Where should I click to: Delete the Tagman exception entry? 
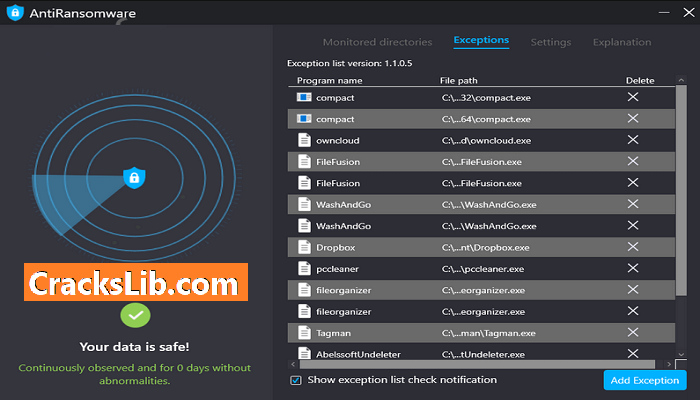(633, 333)
